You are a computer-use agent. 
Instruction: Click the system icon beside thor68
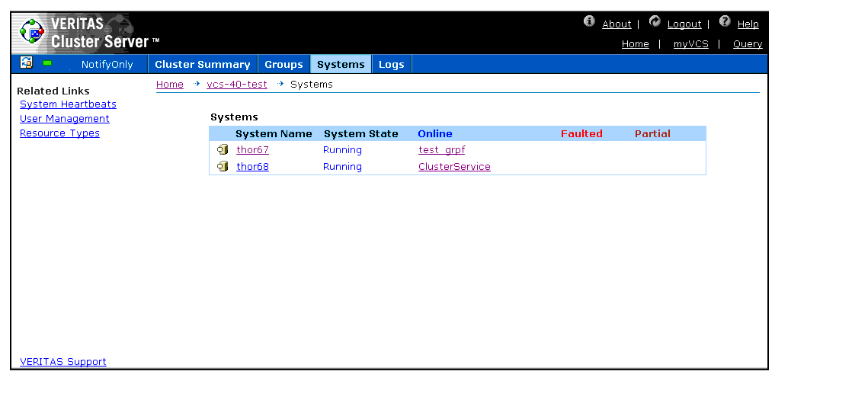point(223,167)
